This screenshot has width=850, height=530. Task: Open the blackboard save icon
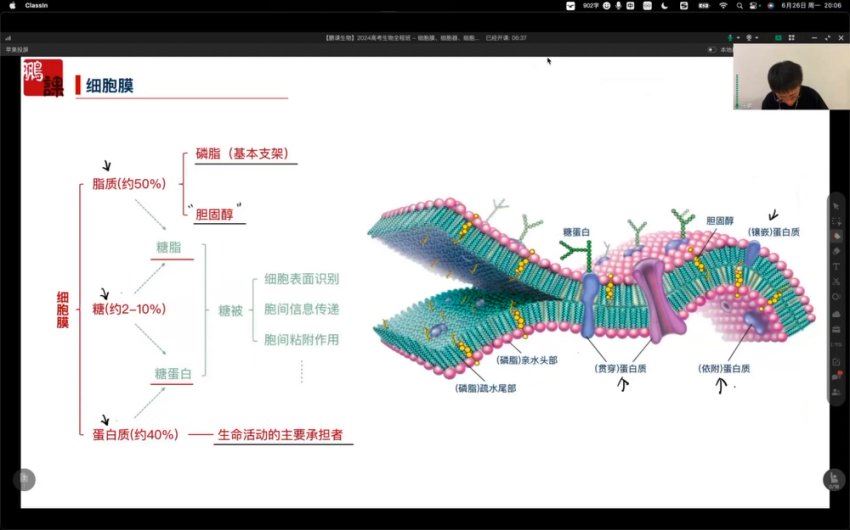coord(836,361)
